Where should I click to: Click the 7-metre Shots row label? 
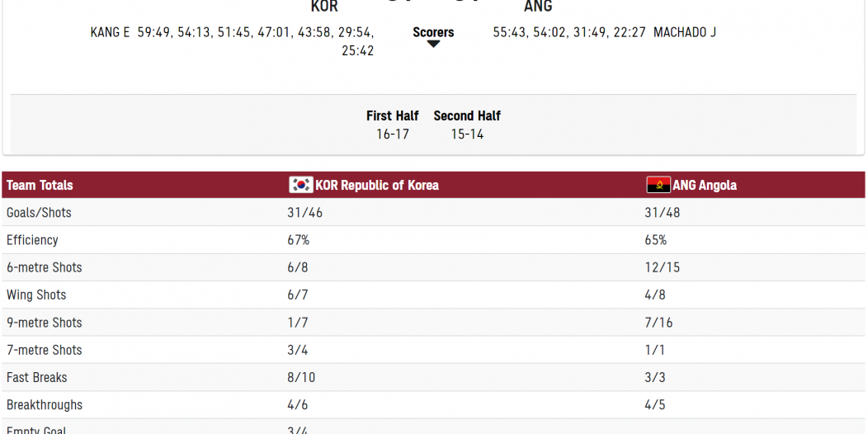45,350
